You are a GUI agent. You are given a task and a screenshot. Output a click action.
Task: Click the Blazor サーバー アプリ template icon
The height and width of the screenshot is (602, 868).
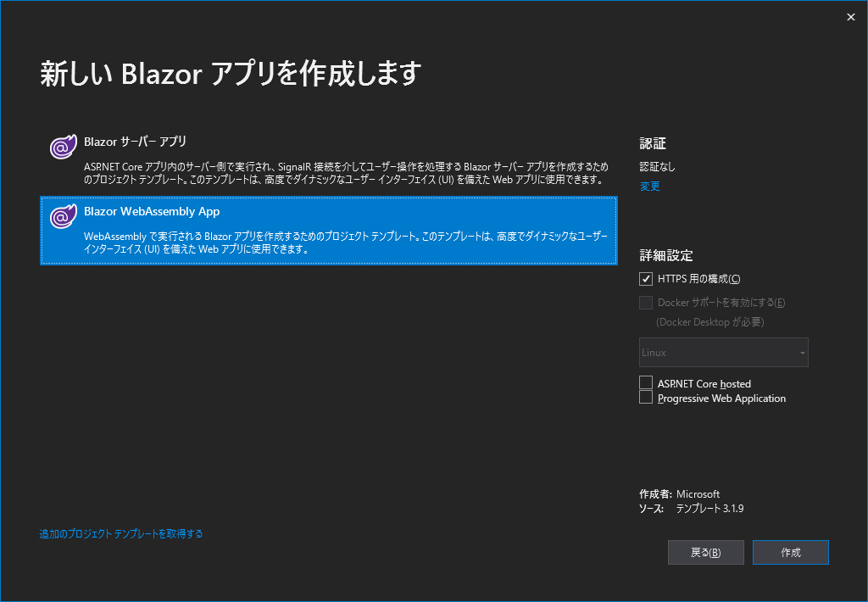pos(63,147)
